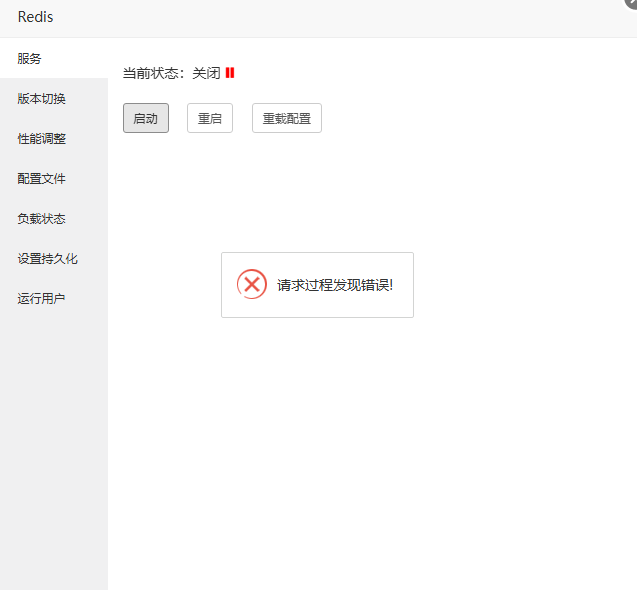Go to the 负载状态 tab
The height and width of the screenshot is (590, 637).
pos(41,219)
